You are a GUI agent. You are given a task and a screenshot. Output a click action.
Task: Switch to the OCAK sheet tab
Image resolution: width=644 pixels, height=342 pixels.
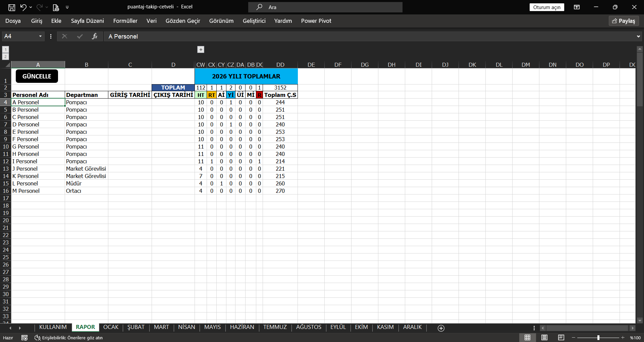(x=111, y=327)
